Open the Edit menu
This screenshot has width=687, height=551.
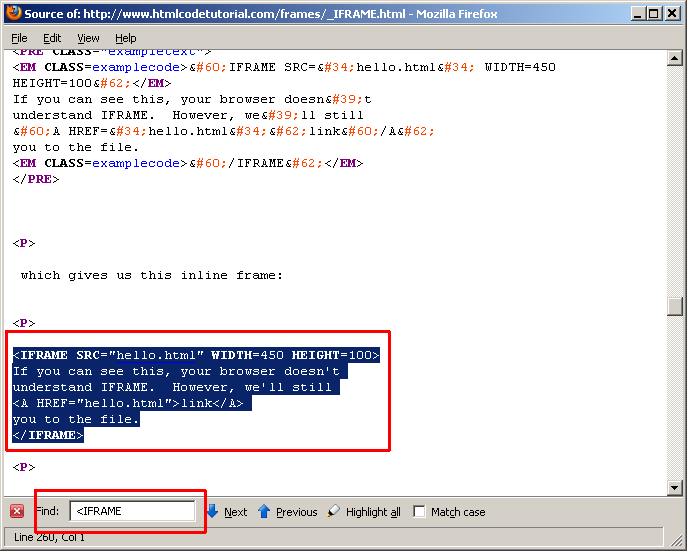(x=52, y=39)
